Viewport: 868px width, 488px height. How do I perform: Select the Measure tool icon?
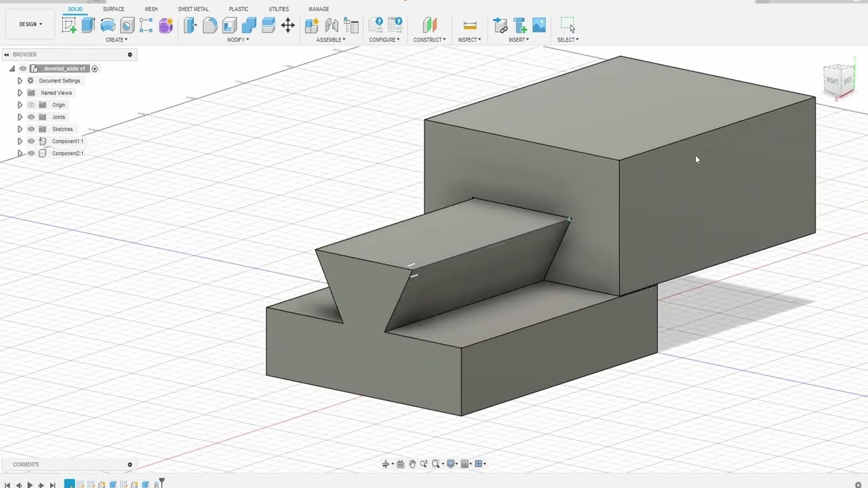(470, 26)
